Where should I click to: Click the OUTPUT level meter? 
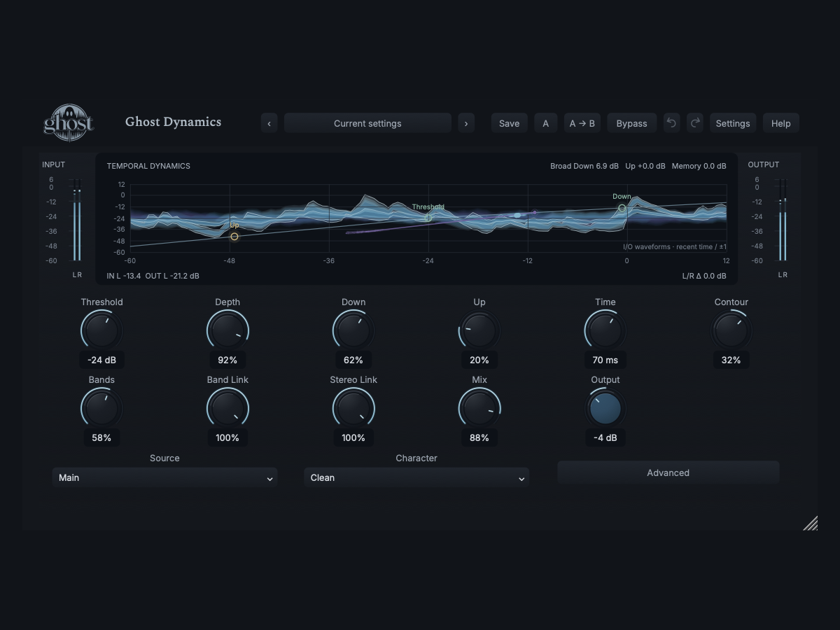coord(783,219)
